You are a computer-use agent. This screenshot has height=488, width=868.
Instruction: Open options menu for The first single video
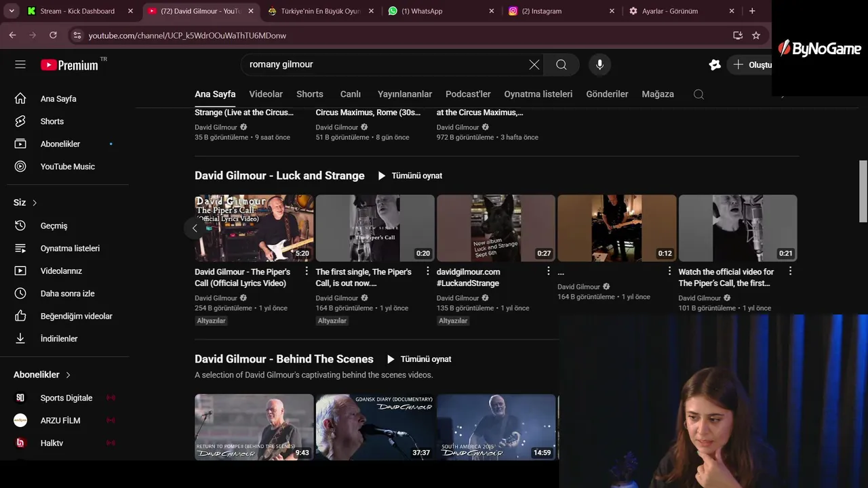pos(427,271)
